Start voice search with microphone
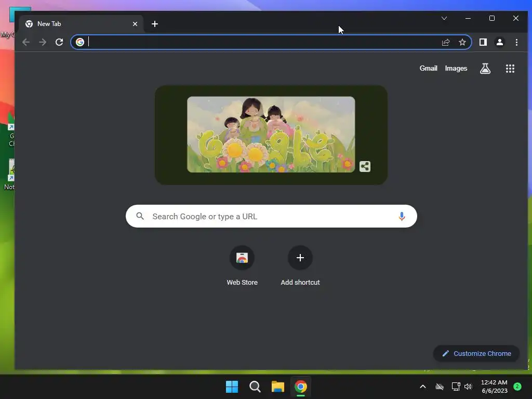This screenshot has height=399, width=532. click(x=402, y=216)
